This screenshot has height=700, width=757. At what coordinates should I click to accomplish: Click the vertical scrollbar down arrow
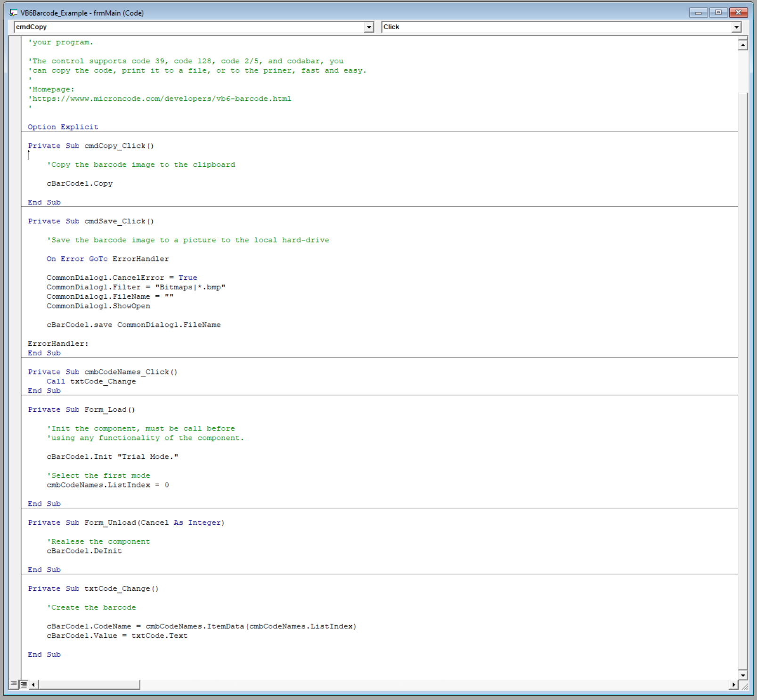[742, 675]
